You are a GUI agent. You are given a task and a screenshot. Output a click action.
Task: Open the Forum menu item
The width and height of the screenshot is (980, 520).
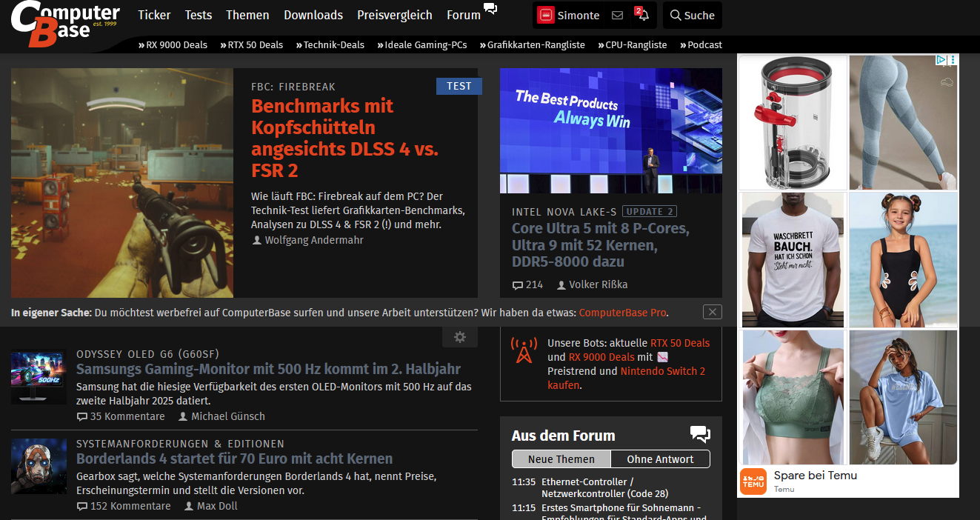click(x=464, y=15)
